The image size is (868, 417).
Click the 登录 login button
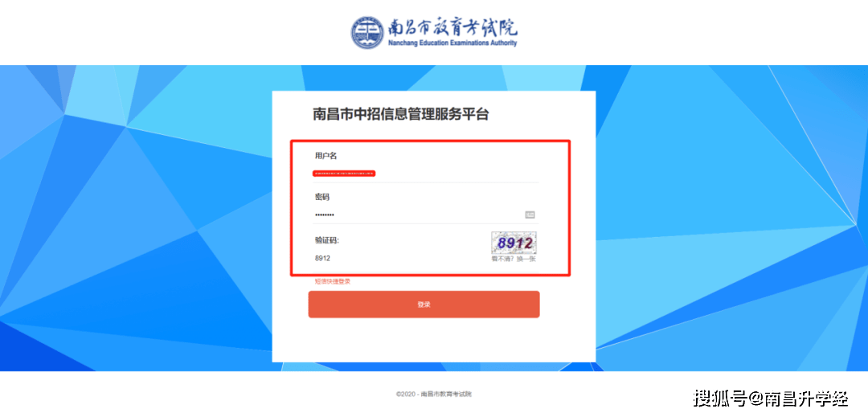(x=424, y=305)
